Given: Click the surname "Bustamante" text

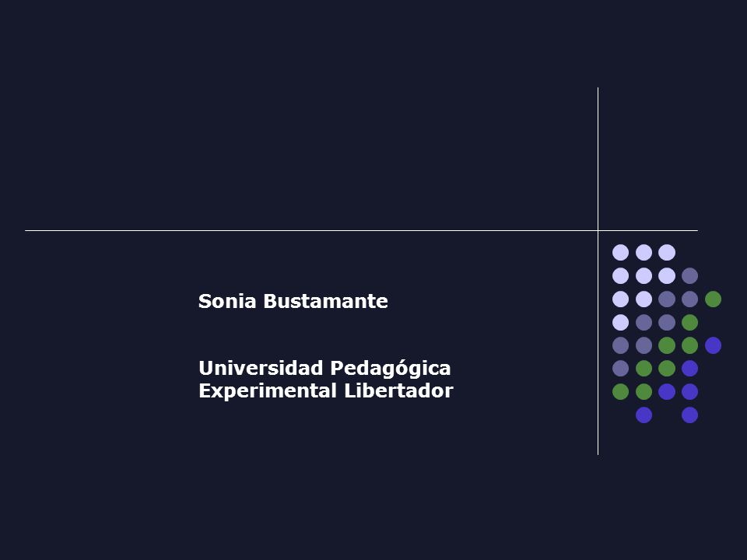Looking at the screenshot, I should (x=326, y=302).
